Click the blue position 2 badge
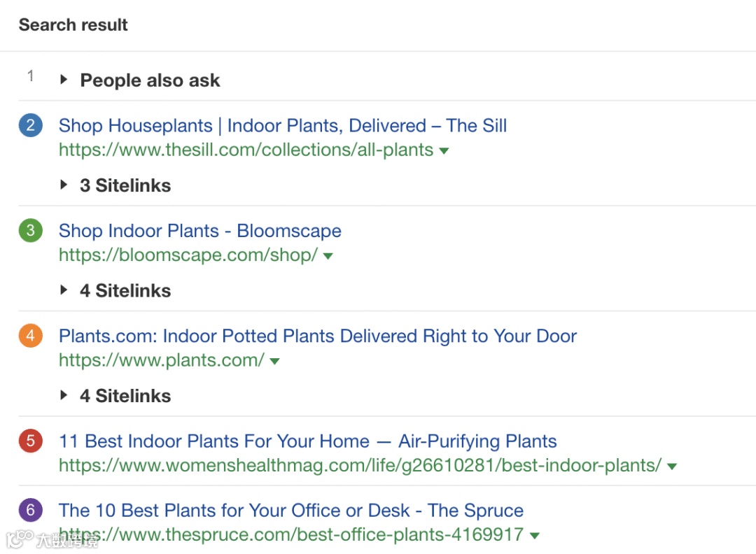The width and height of the screenshot is (756, 554). click(30, 126)
